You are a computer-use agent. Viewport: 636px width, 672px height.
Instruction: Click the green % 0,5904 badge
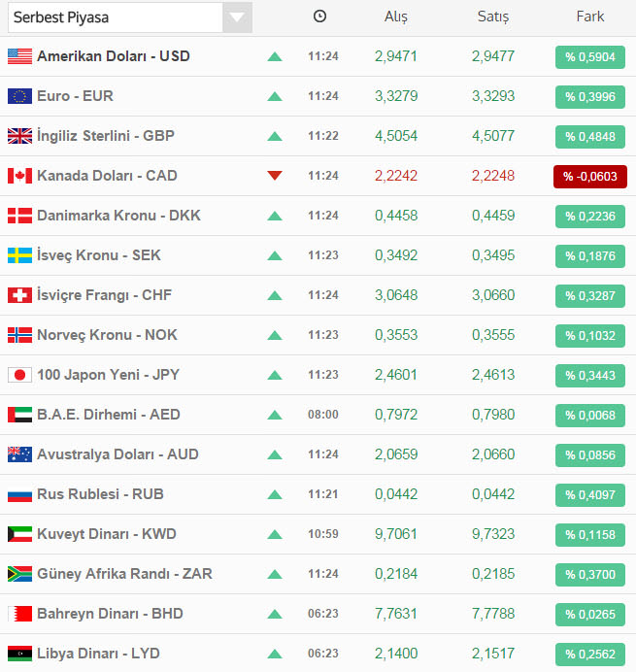(x=590, y=56)
